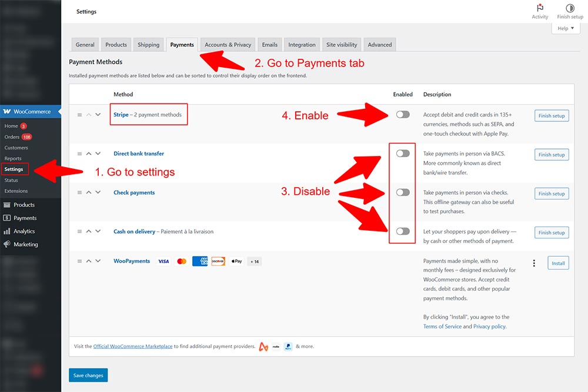Open Customers in WooCommerce submenu
Image resolution: width=588 pixels, height=392 pixels.
(16, 148)
